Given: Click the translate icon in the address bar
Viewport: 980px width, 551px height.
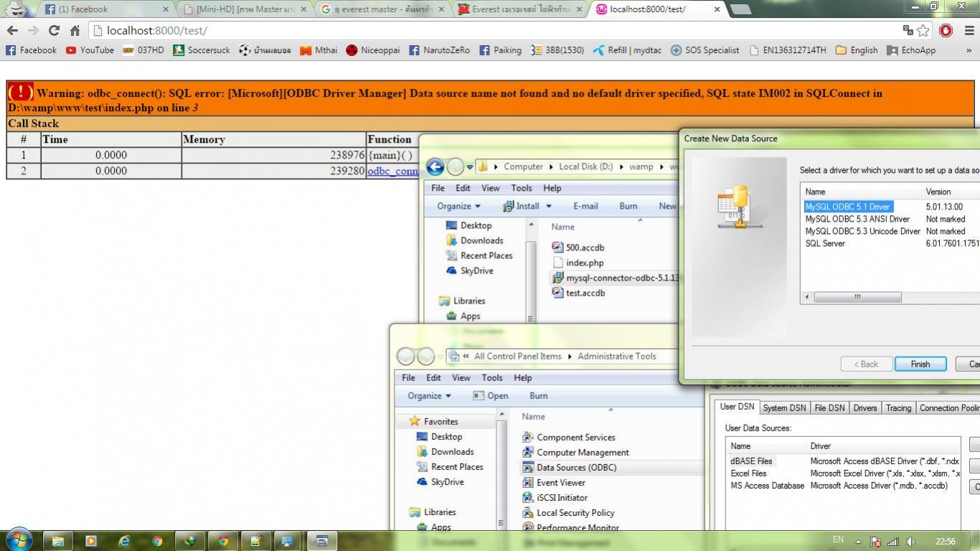Looking at the screenshot, I should click(x=908, y=30).
